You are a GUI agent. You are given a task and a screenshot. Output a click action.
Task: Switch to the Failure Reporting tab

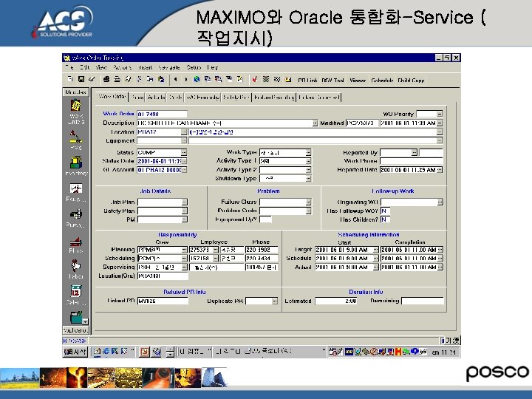point(274,98)
